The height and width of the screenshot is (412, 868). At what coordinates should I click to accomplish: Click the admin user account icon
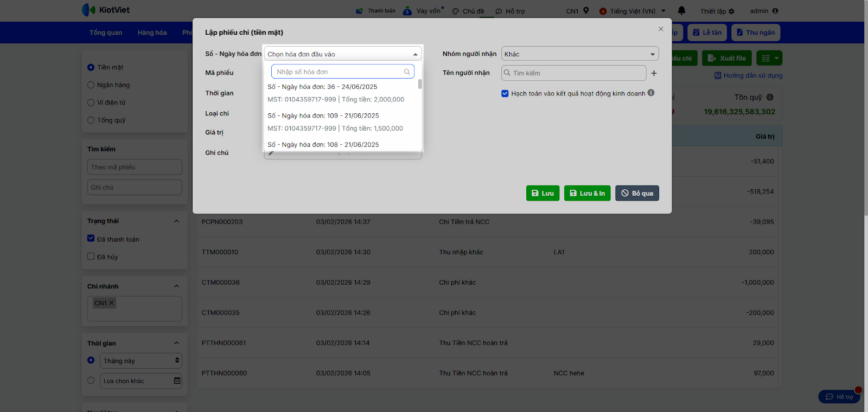tap(775, 11)
